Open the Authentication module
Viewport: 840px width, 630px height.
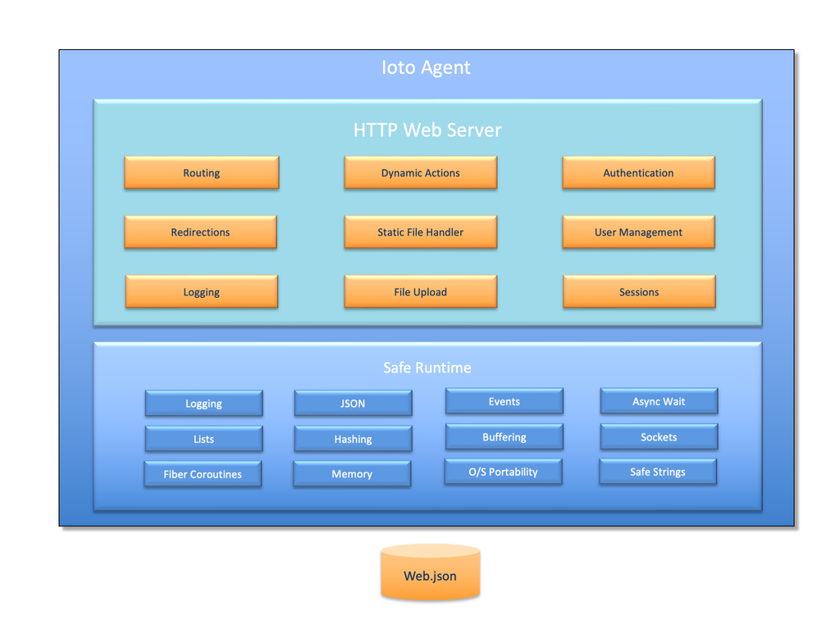(638, 172)
